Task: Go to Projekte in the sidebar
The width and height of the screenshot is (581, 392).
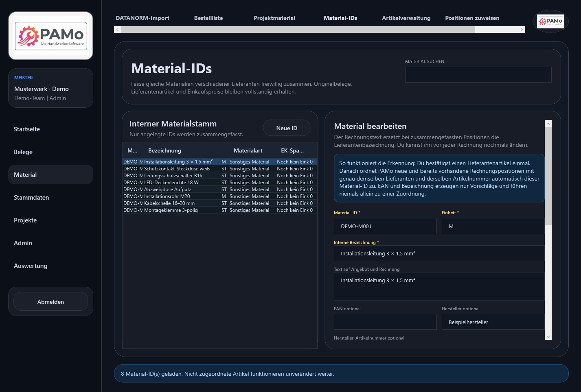Action: [50, 220]
